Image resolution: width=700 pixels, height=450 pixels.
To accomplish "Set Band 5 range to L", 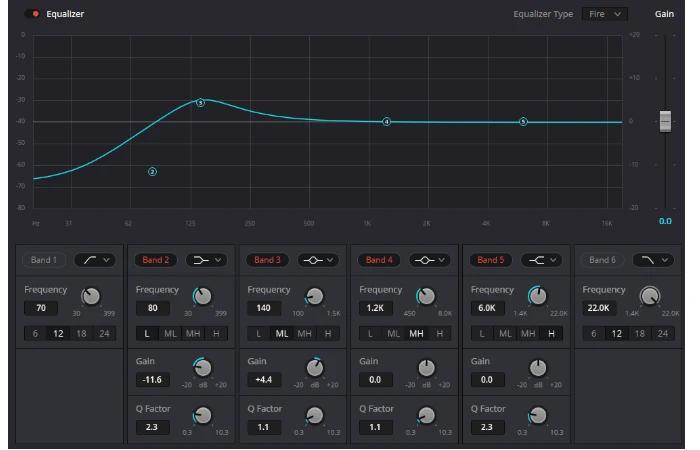I will point(482,333).
